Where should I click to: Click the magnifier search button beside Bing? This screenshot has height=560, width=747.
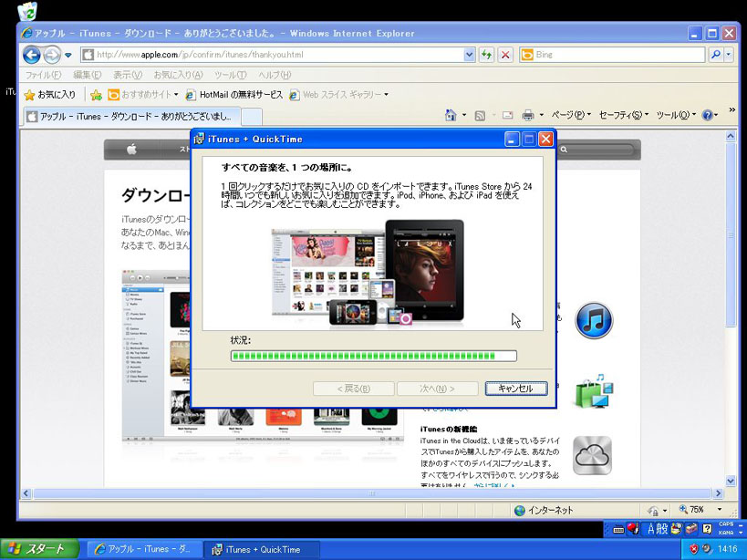click(x=715, y=55)
